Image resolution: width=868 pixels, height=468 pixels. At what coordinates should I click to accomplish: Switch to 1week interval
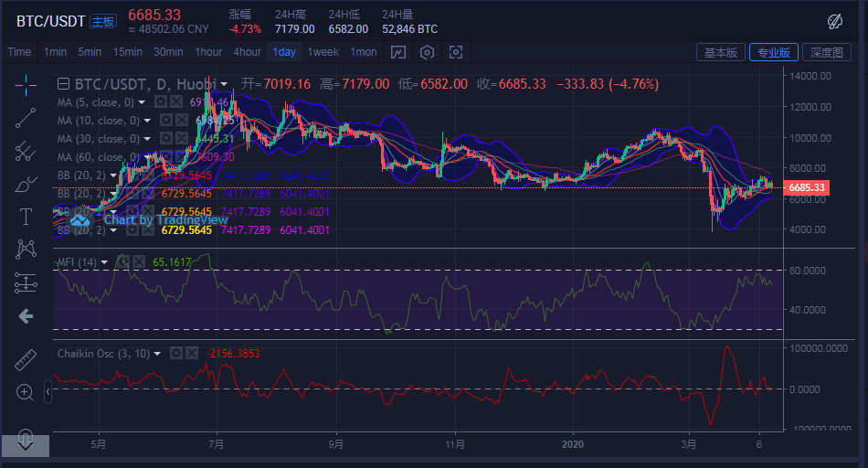[323, 52]
